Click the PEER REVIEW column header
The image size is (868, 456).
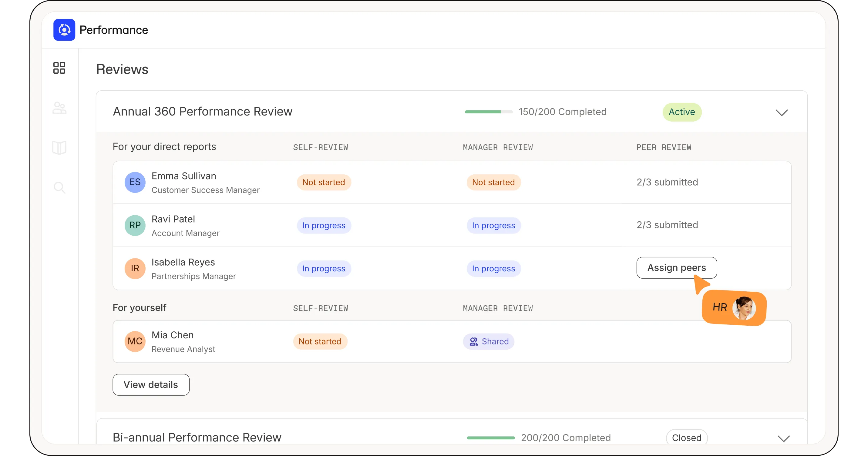tap(664, 147)
